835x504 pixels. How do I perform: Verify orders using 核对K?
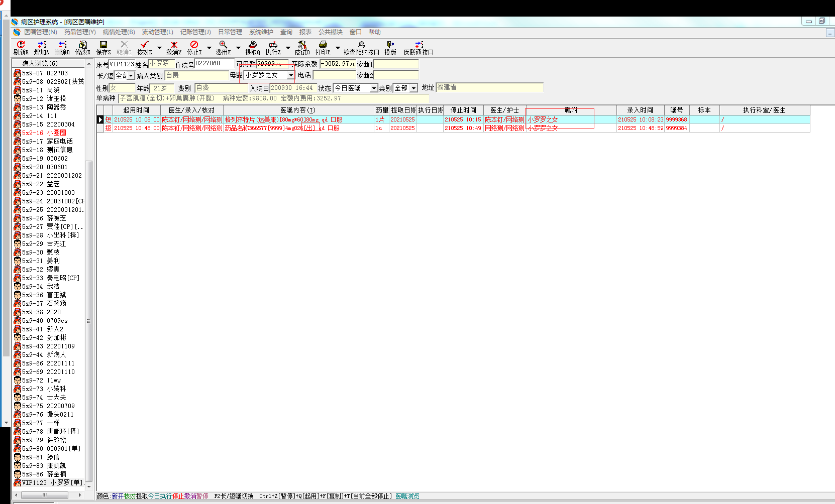point(145,48)
